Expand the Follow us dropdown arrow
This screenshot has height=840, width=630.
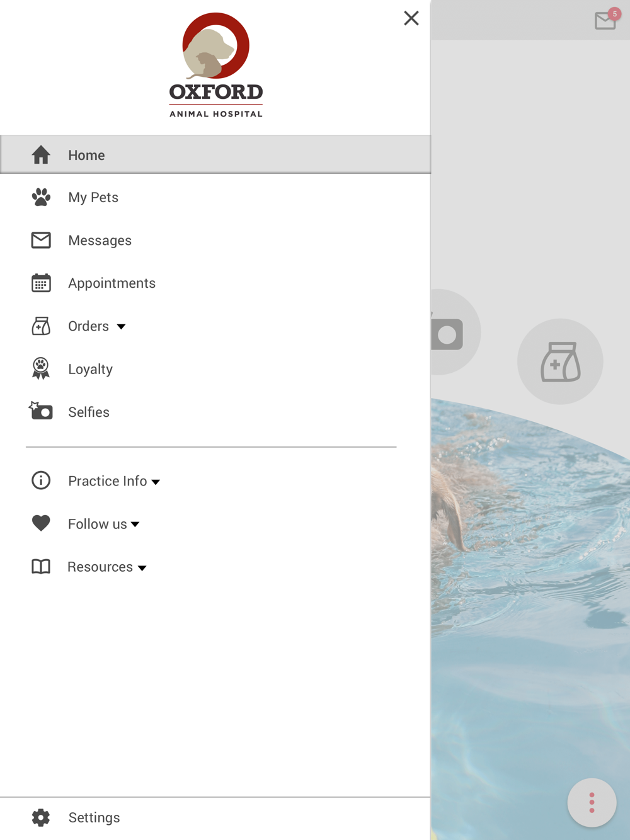[135, 525]
